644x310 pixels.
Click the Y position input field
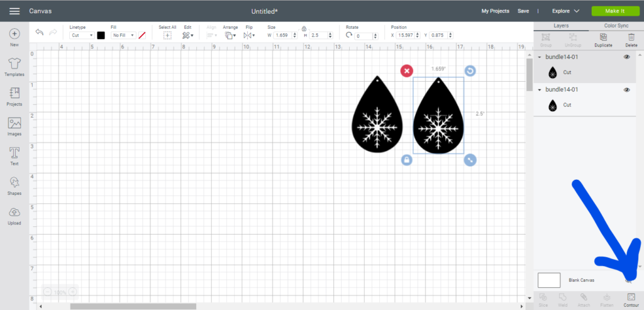[438, 35]
